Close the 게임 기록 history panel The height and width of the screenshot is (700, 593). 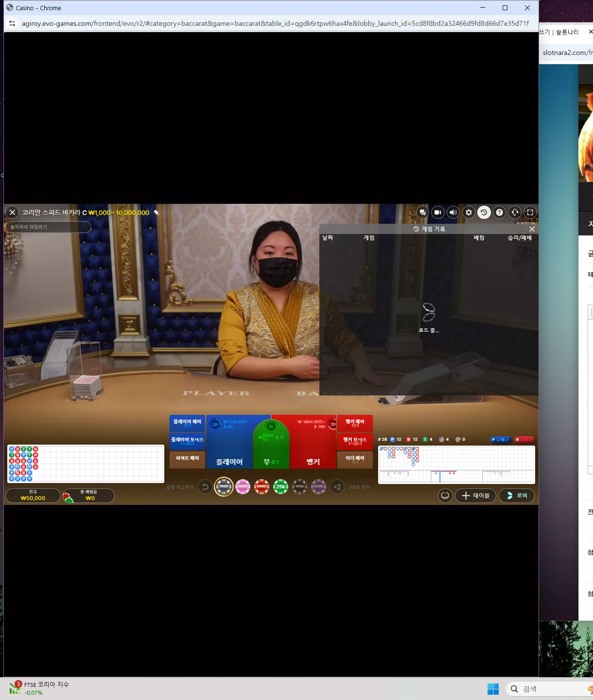532,229
